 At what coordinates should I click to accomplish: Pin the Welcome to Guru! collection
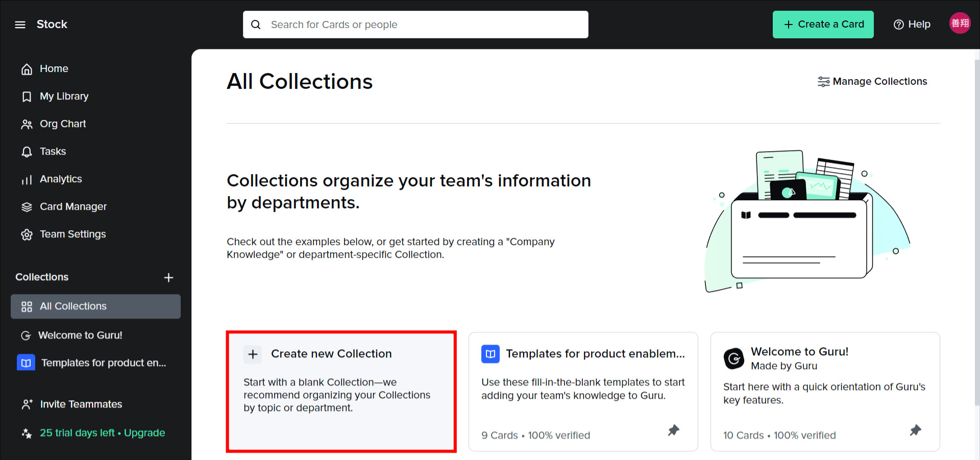[916, 430]
